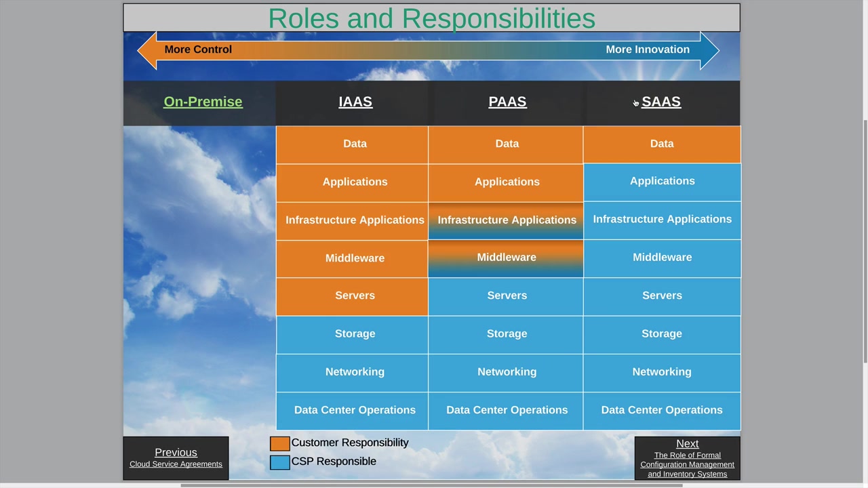Click the PAAS Data cell
Screen dimensions: 868x488
coord(506,144)
